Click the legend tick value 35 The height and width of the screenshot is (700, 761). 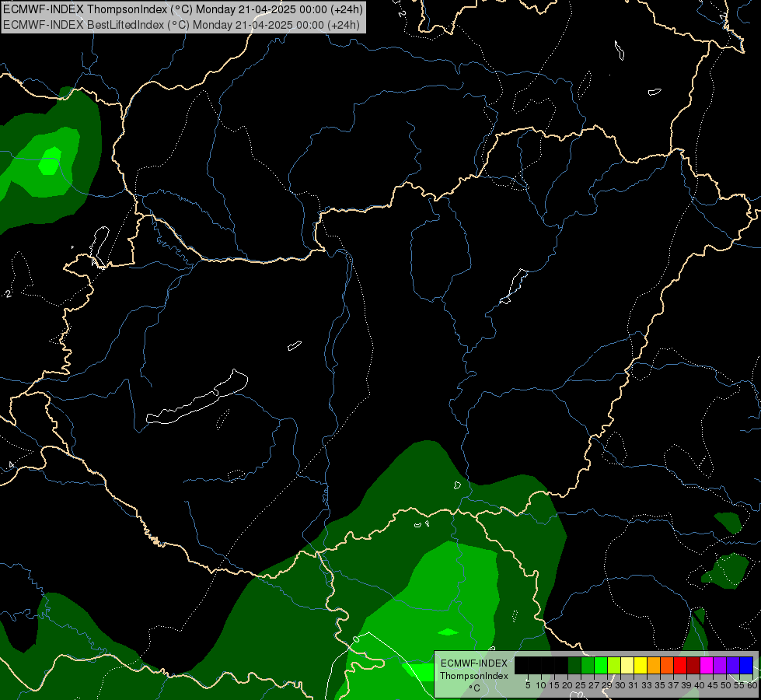(660, 685)
